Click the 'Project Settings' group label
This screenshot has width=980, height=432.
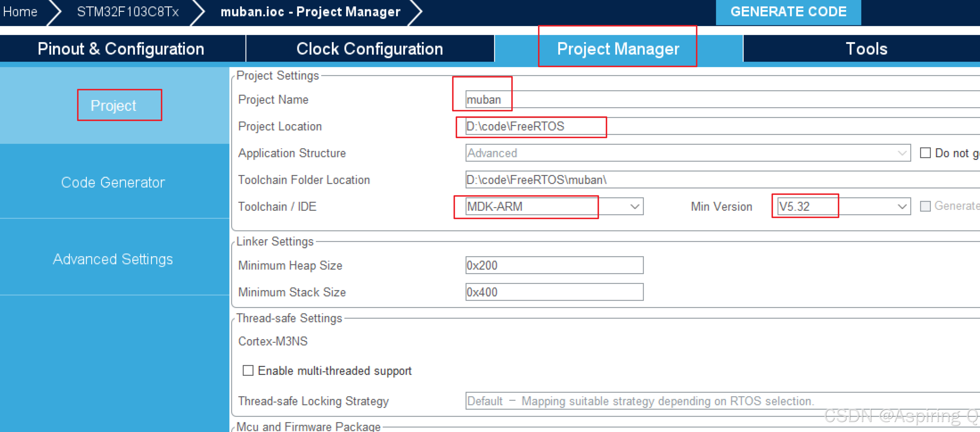coord(278,75)
